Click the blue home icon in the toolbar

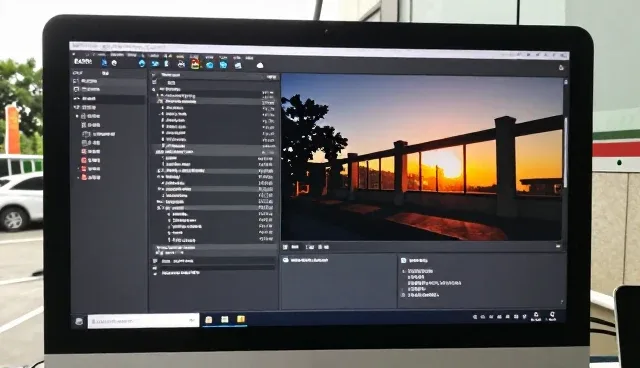142,64
